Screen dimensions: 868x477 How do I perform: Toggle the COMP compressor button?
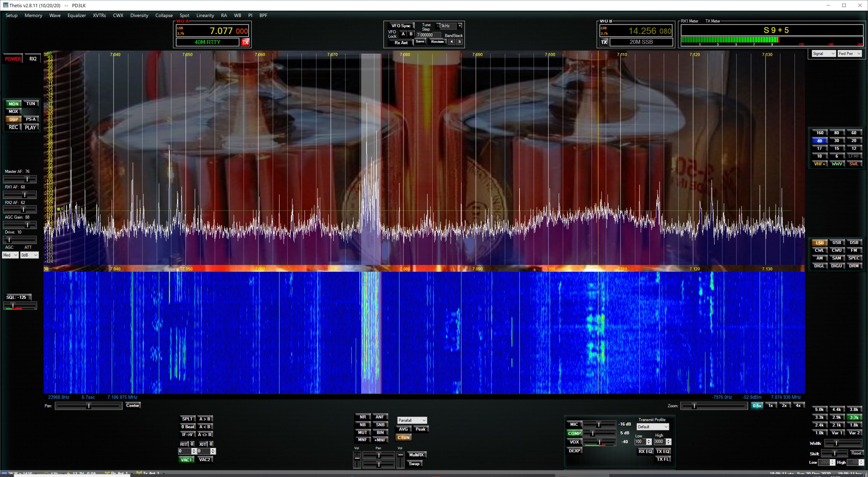coord(574,433)
